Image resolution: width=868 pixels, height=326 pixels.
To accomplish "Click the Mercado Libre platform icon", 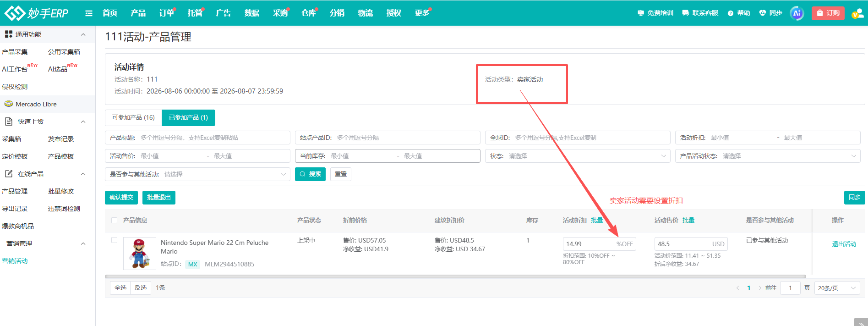I will [9, 104].
